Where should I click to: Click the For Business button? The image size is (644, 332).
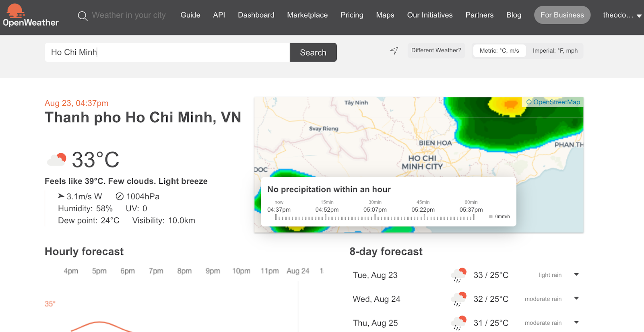pyautogui.click(x=562, y=15)
